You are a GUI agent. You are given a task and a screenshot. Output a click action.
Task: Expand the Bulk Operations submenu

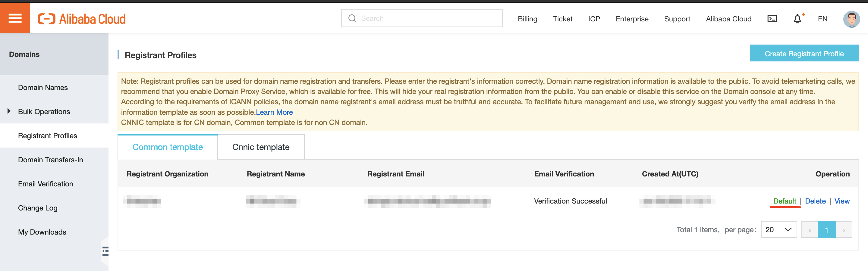(x=9, y=111)
